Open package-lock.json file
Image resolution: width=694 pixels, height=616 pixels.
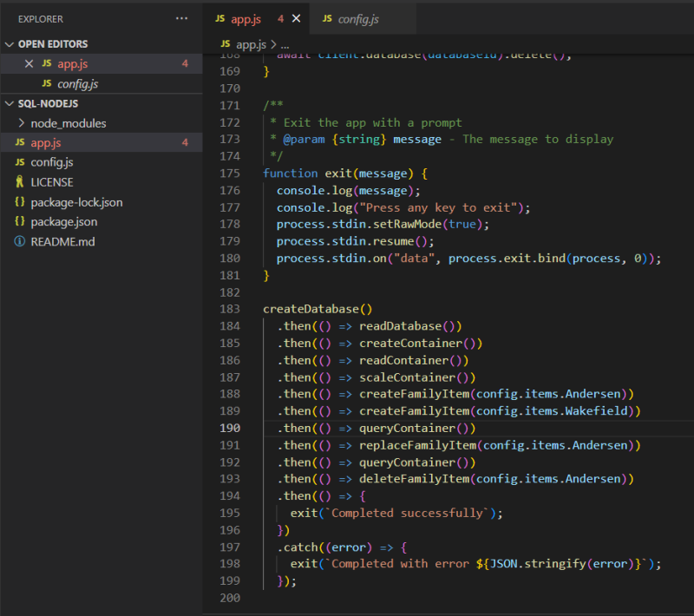click(x=76, y=202)
